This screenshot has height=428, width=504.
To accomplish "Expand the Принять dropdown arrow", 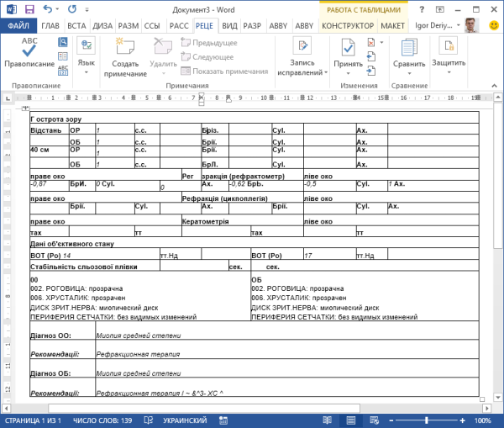I will [x=348, y=73].
